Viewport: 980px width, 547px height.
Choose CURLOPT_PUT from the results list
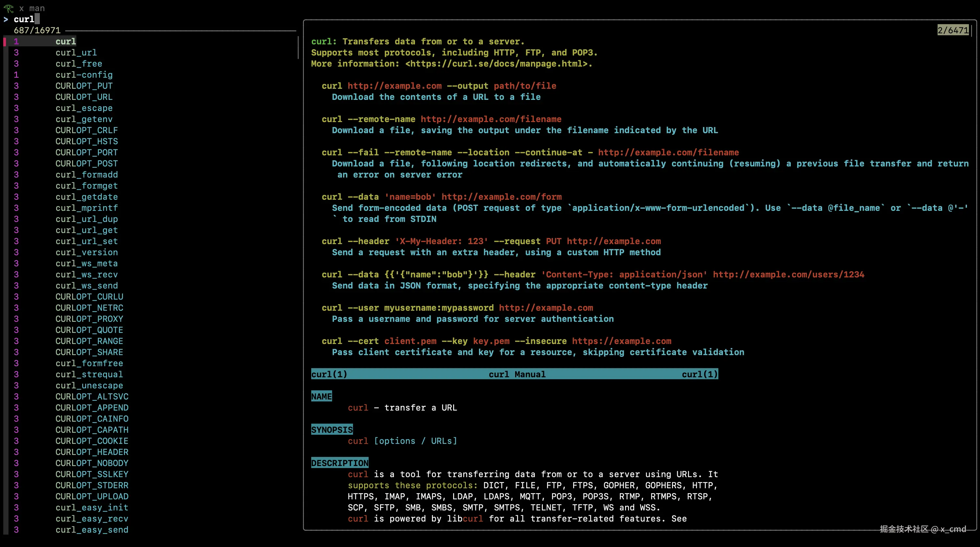84,86
